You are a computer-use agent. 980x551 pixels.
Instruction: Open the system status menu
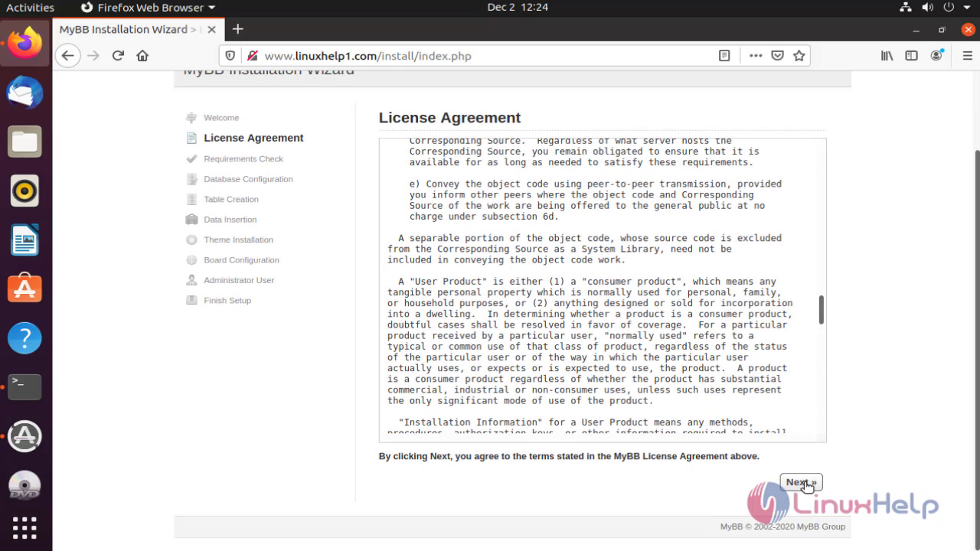935,8
